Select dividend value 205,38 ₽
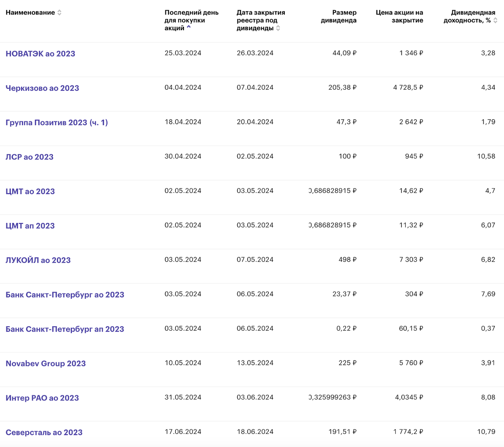Viewport: 504px width, 447px height. click(342, 87)
